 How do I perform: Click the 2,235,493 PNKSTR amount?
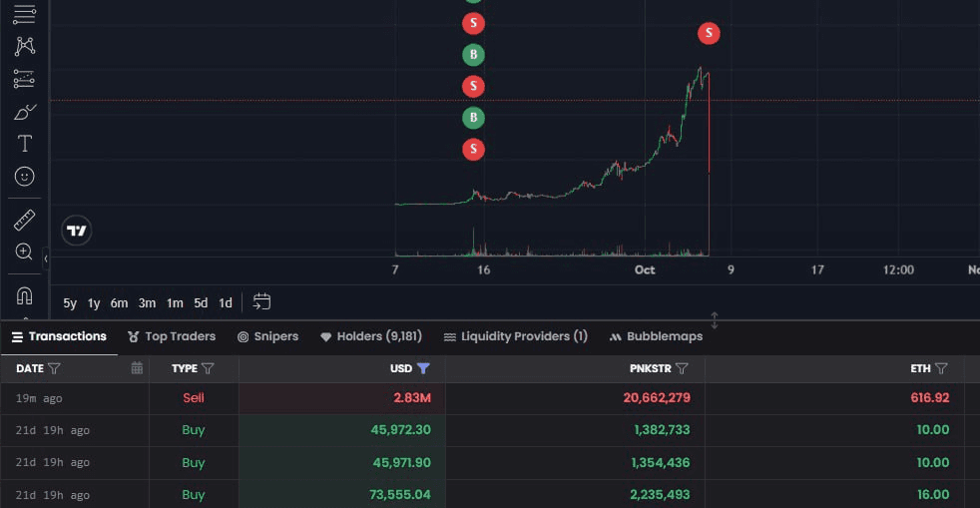(660, 495)
